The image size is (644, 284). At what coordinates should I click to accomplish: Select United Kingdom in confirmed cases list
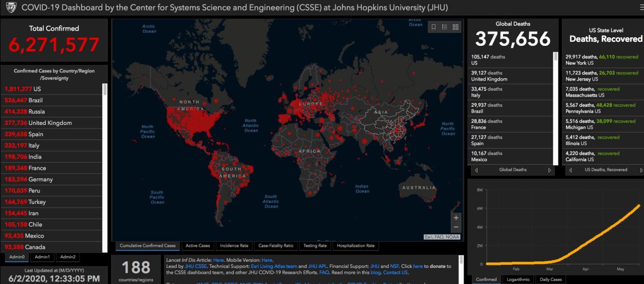(x=52, y=123)
